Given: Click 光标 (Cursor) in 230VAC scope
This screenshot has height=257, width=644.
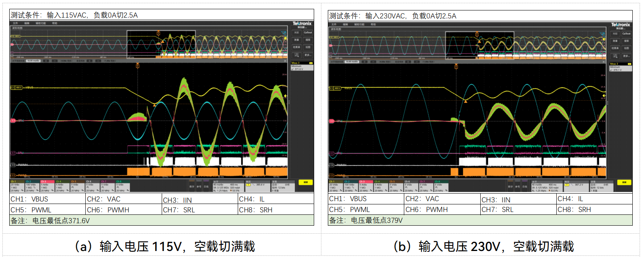Looking at the screenshot, I should coord(615,34).
